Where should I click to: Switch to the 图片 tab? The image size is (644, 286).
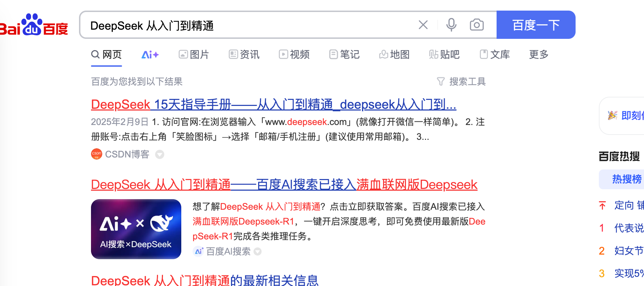pyautogui.click(x=194, y=54)
